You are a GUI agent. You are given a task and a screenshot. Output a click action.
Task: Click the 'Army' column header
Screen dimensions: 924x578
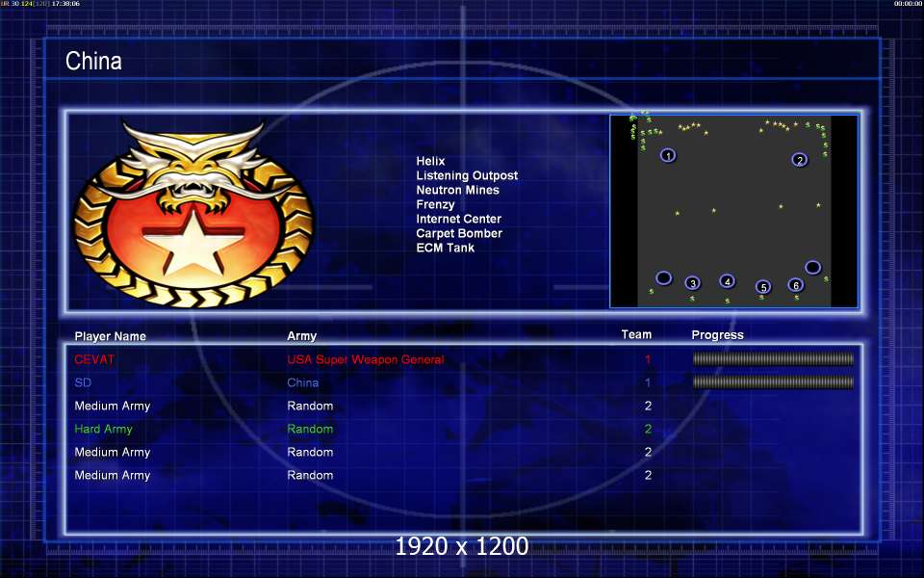(x=301, y=336)
